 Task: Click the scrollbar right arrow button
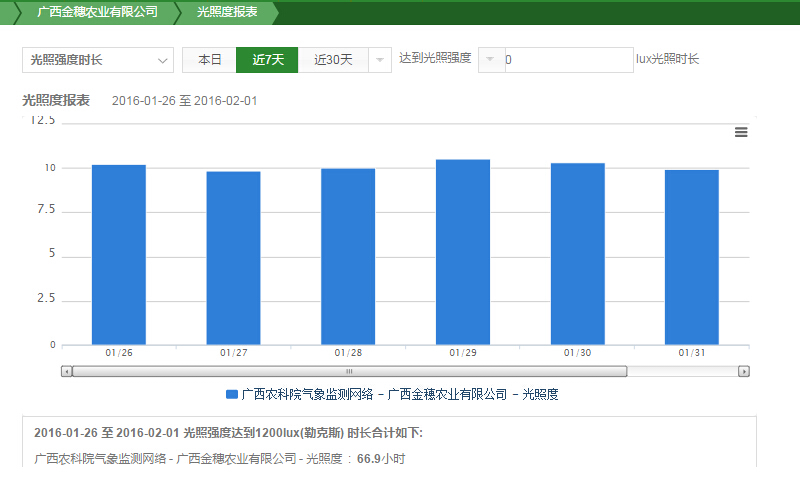point(743,371)
